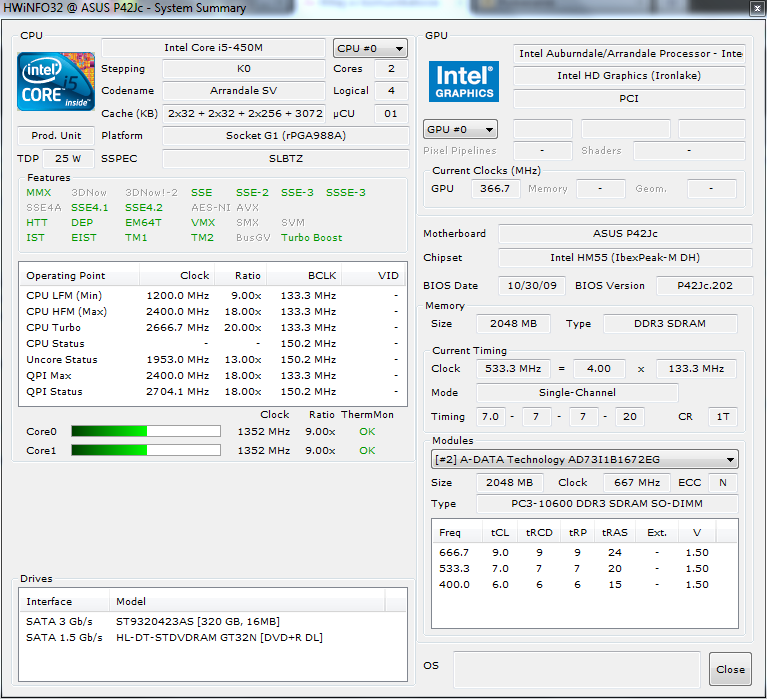Click the Turbo Boost feature label
The height and width of the screenshot is (699, 767).
(x=312, y=238)
